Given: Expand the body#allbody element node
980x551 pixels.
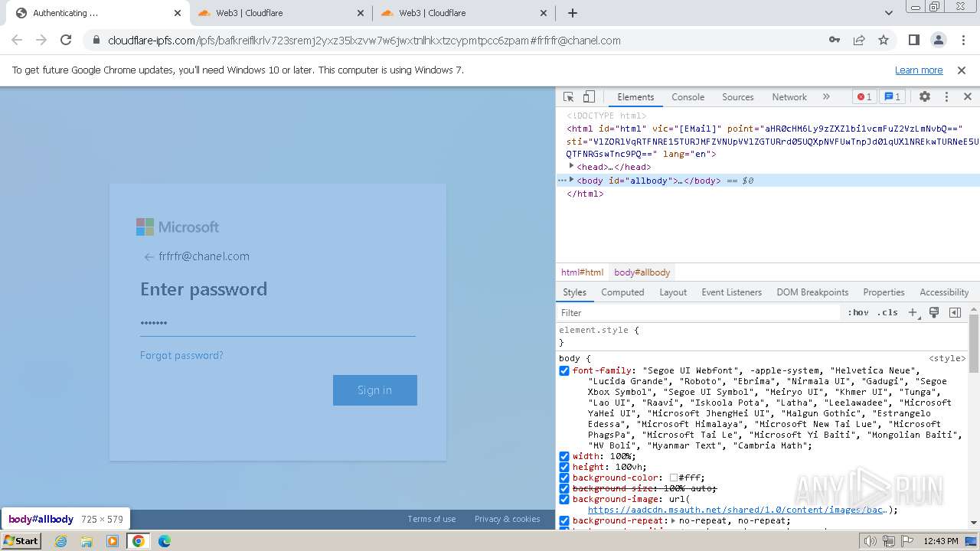Looking at the screenshot, I should (571, 180).
